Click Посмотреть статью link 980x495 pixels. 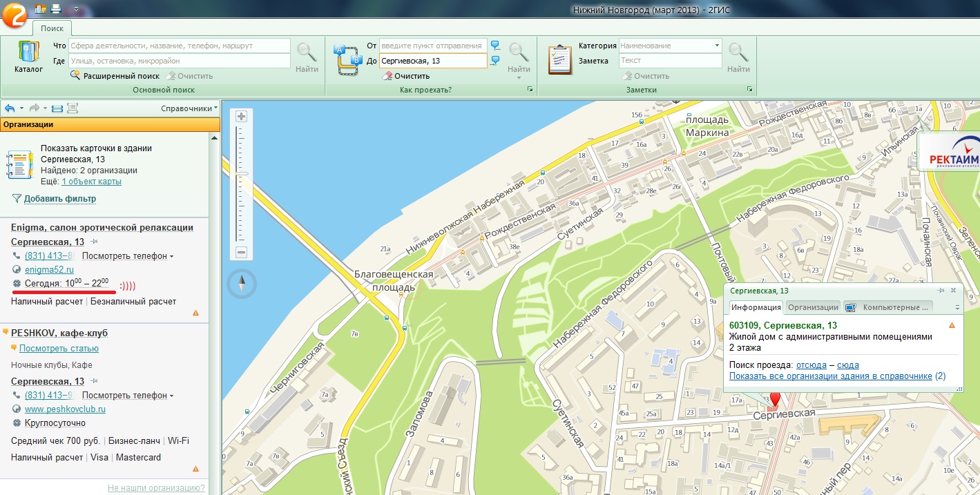[59, 349]
